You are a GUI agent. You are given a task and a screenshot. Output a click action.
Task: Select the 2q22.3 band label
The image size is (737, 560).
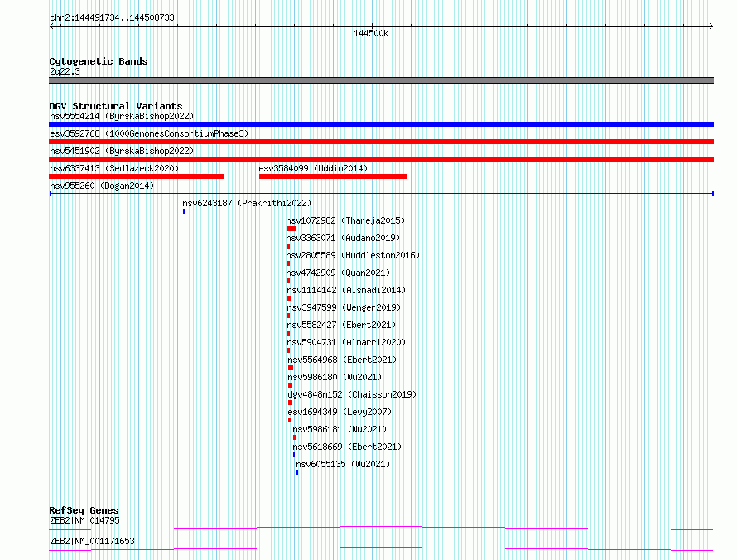[x=65, y=71]
